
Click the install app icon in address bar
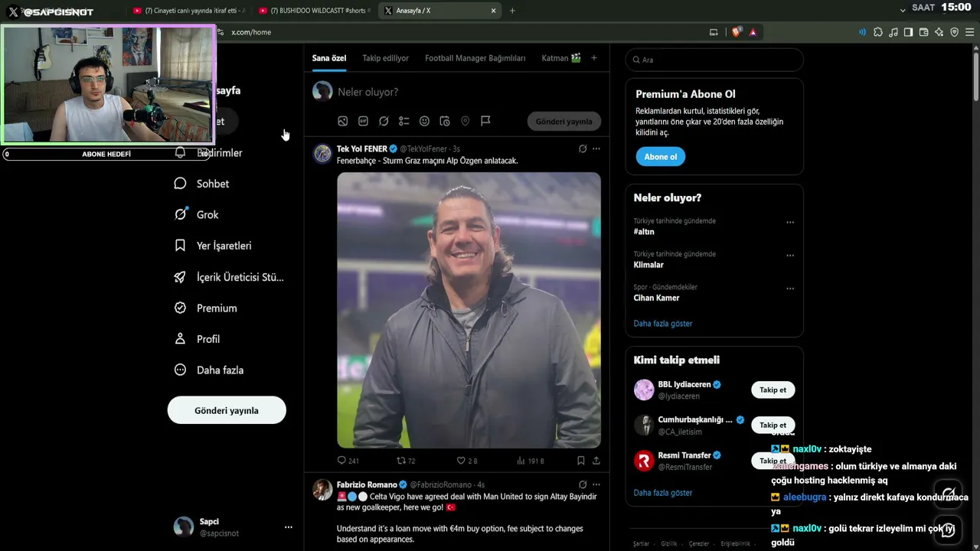714,32
